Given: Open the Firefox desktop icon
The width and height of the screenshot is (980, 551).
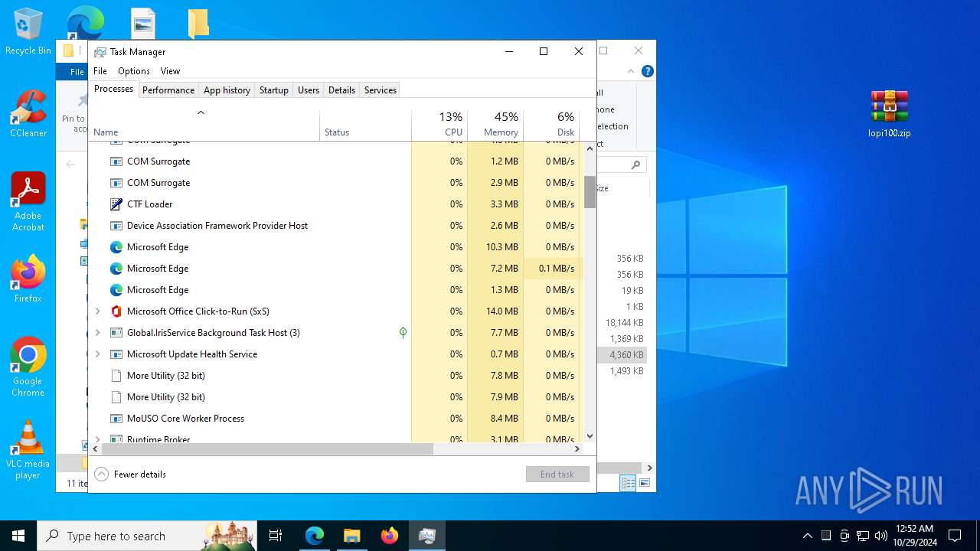Looking at the screenshot, I should (x=28, y=279).
